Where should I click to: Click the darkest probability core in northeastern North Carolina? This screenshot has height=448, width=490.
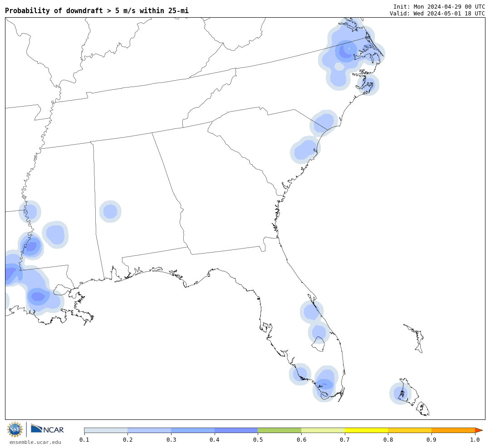pos(346,51)
